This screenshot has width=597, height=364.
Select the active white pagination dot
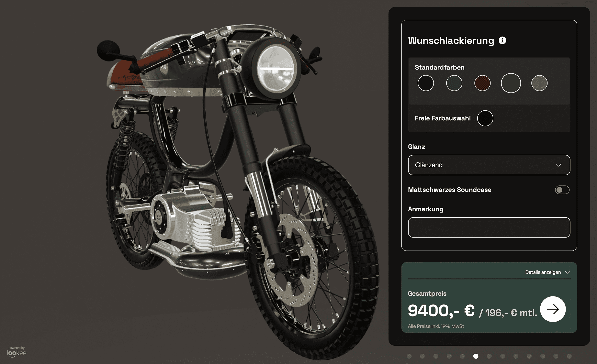click(476, 356)
